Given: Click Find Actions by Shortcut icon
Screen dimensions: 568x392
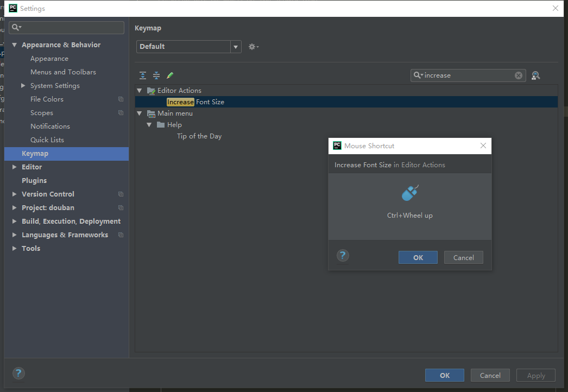Looking at the screenshot, I should (535, 75).
